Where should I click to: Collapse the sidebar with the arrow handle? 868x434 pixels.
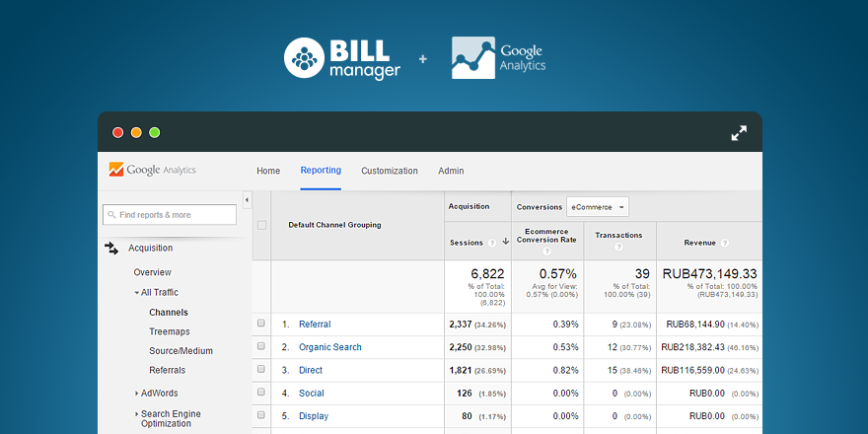(247, 200)
